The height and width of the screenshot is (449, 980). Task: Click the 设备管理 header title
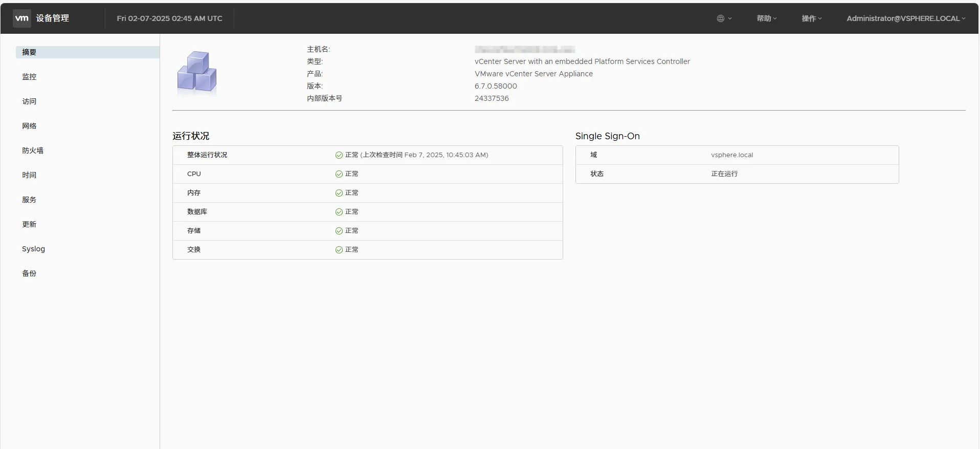coord(52,18)
